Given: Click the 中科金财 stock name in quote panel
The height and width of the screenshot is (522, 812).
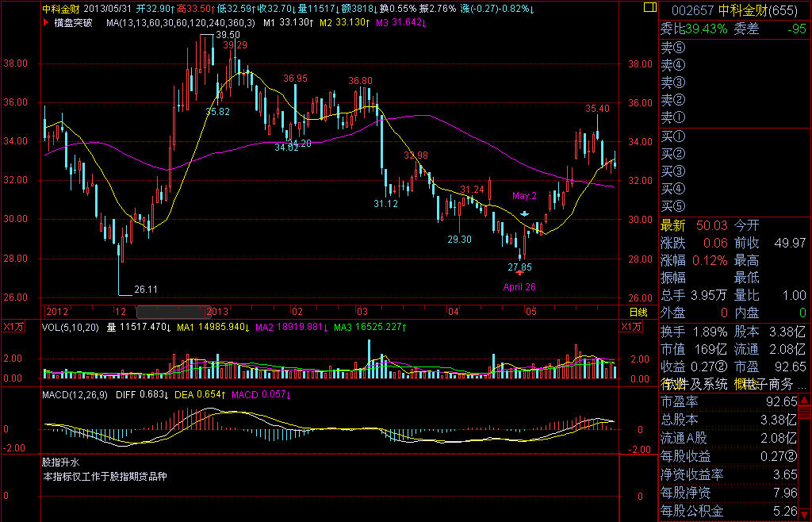Looking at the screenshot, I should [x=745, y=10].
